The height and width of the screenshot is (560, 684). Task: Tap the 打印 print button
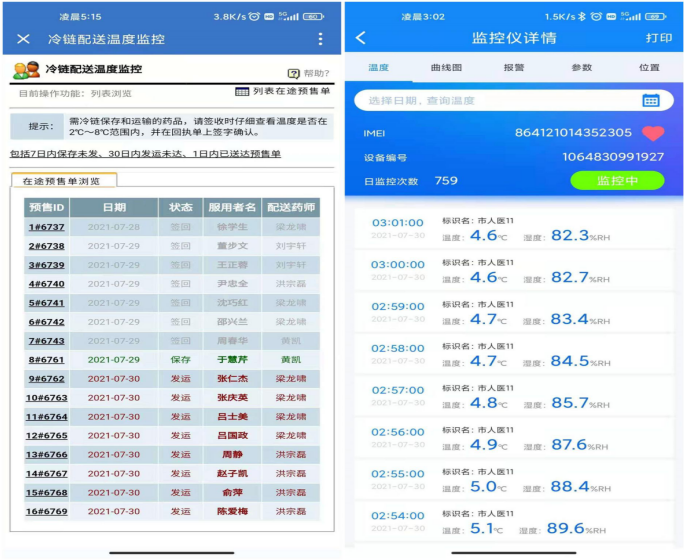pos(659,38)
